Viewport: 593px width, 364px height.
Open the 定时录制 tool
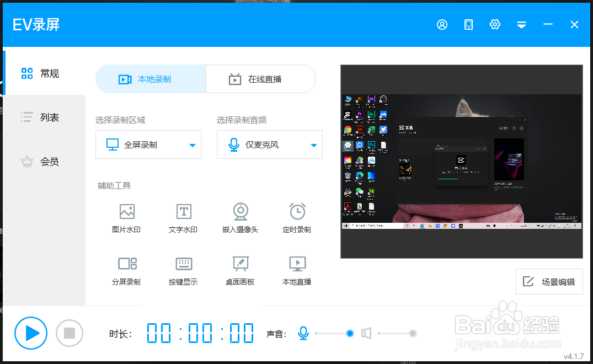[297, 218]
